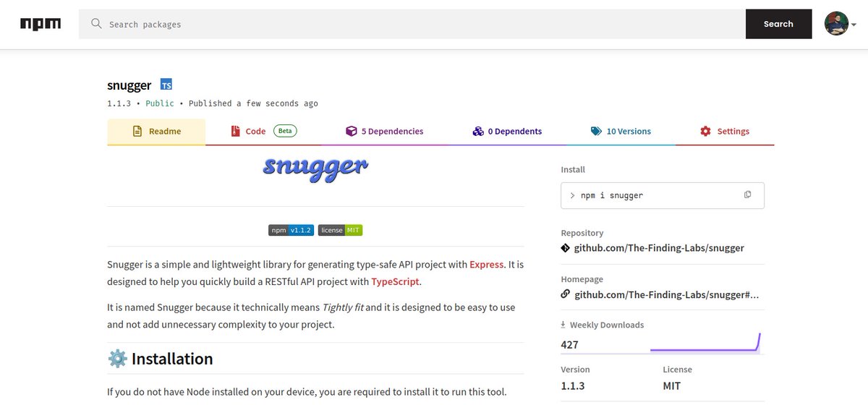This screenshot has height=405, width=868.
Task: Click the 427 weekly downloads count
Action: point(569,345)
